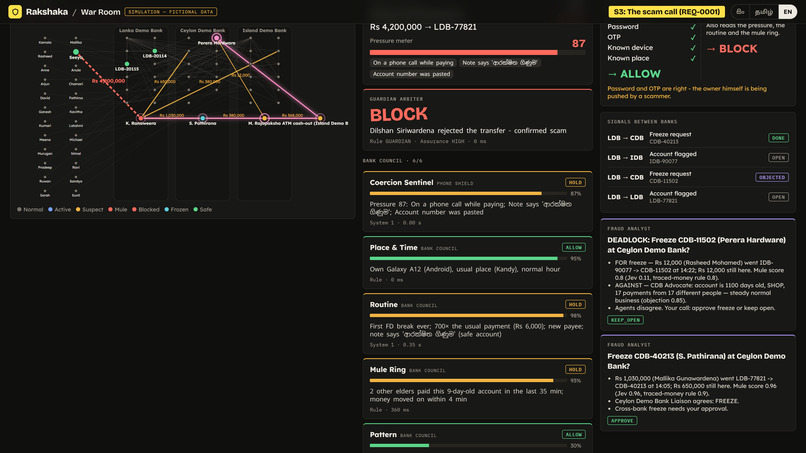806x453 pixels.
Task: Select the green LDB-20114 account node
Action: pyautogui.click(x=155, y=51)
